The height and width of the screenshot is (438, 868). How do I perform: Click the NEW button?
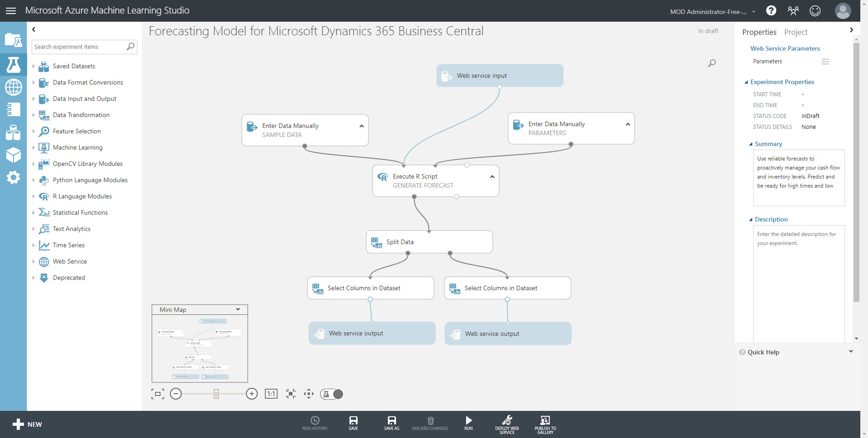pyautogui.click(x=27, y=424)
